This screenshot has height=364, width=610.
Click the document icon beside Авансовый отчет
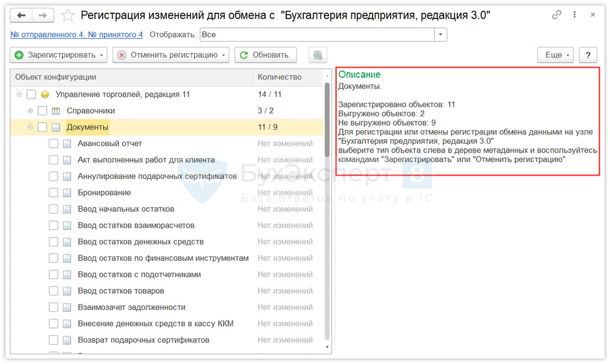coord(67,144)
